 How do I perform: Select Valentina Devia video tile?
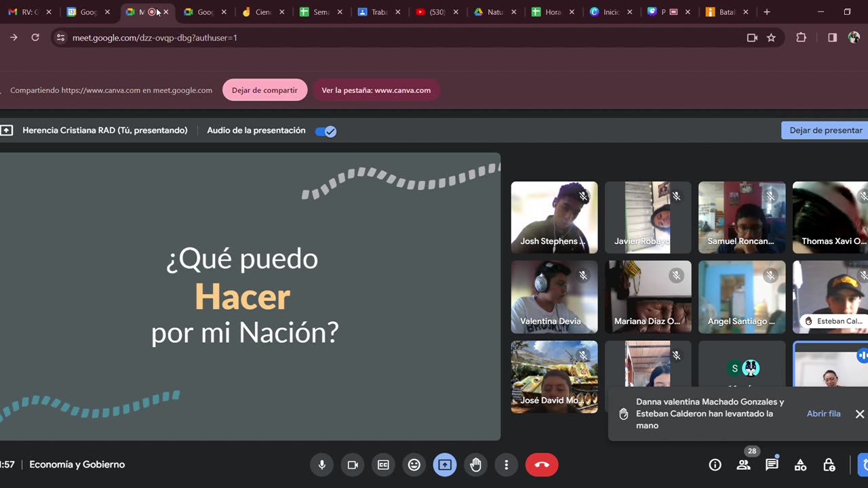pyautogui.click(x=554, y=297)
